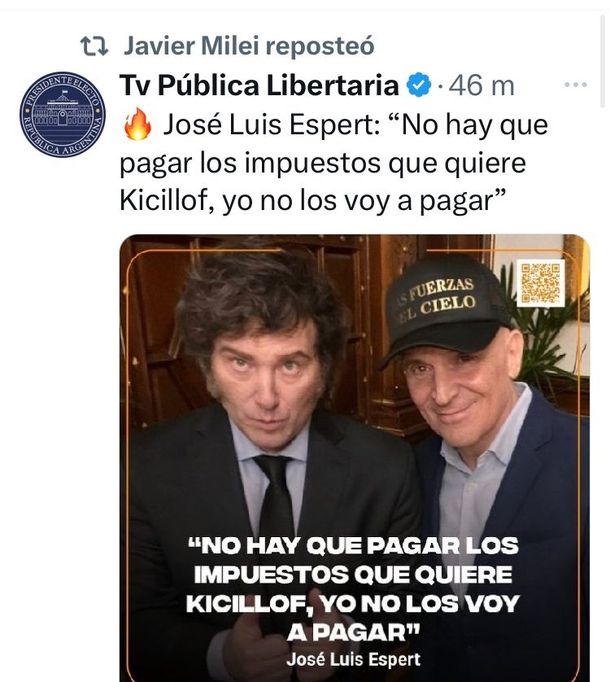
Task: Click the bold white quote overlay text
Action: [353, 588]
